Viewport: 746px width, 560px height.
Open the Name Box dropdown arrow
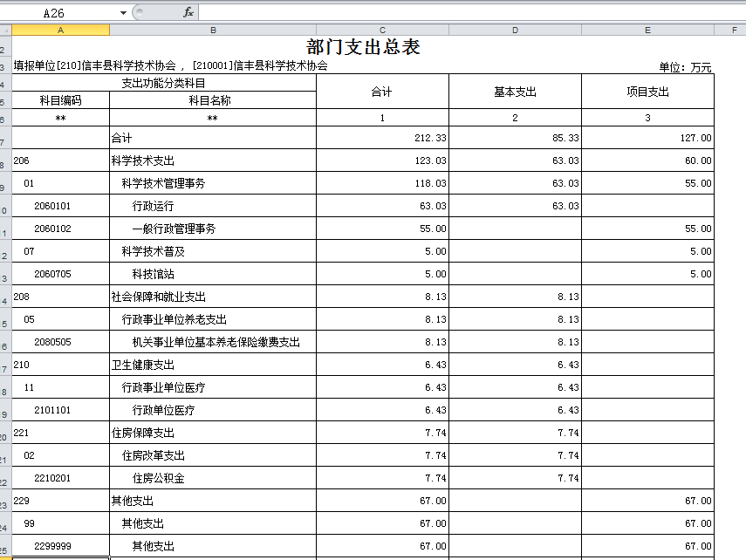point(123,13)
